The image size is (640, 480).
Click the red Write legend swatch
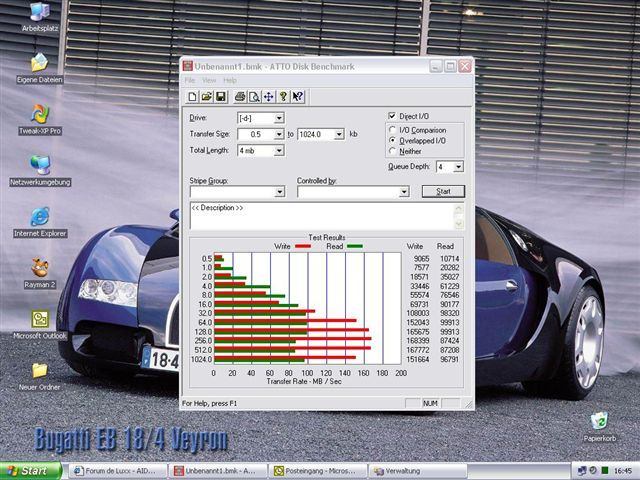[303, 246]
